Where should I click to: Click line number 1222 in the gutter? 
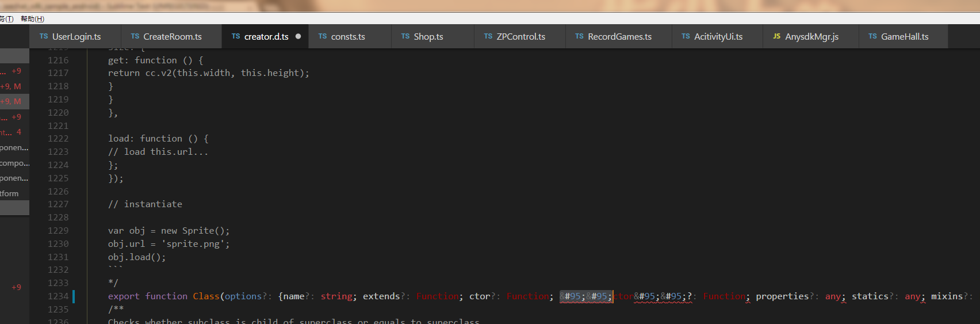click(x=58, y=139)
